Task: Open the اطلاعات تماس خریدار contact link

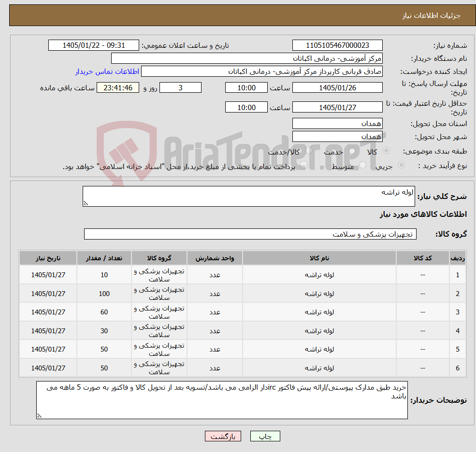Action: pyautogui.click(x=107, y=71)
